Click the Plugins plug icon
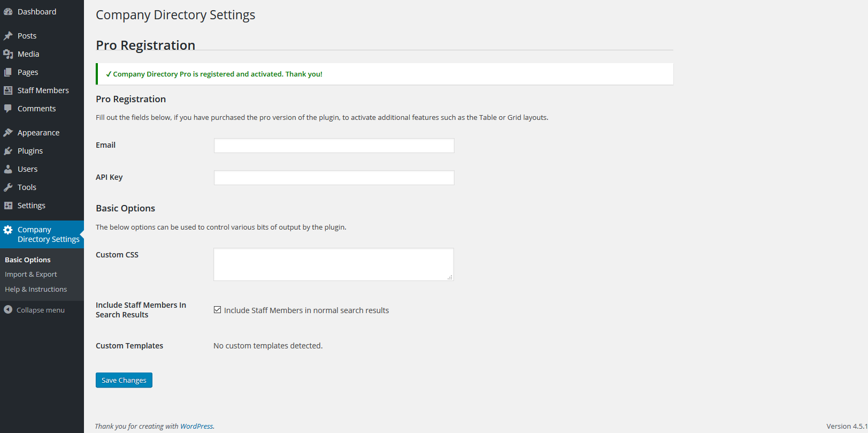The width and height of the screenshot is (868, 433). tap(8, 151)
